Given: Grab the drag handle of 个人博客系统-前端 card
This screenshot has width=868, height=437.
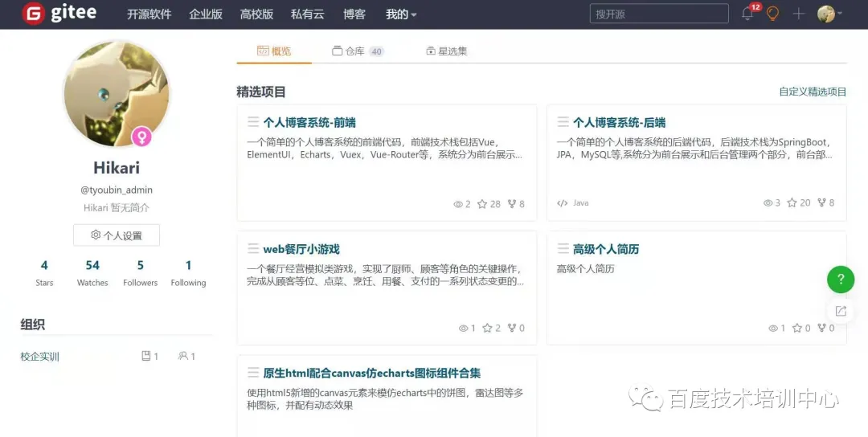Looking at the screenshot, I should (253, 122).
